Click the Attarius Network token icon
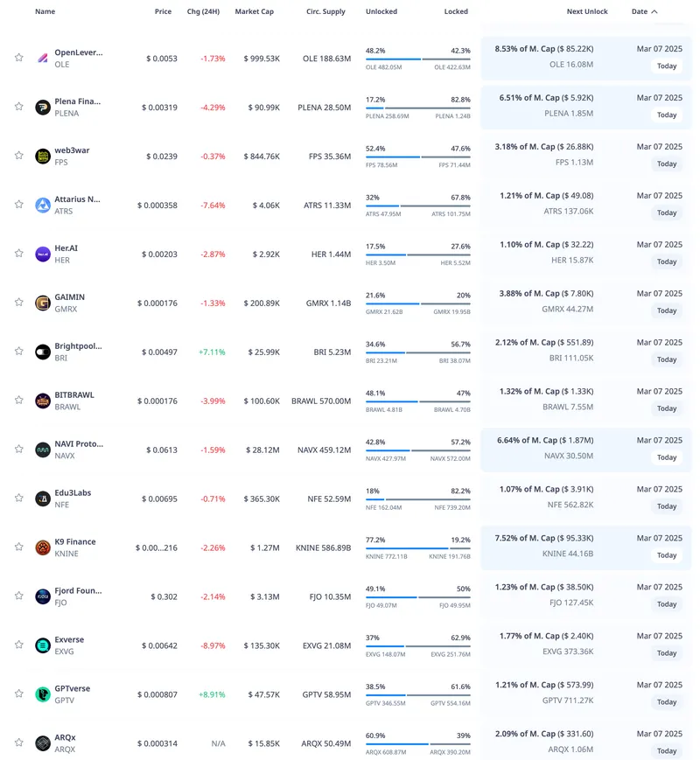 (42, 205)
